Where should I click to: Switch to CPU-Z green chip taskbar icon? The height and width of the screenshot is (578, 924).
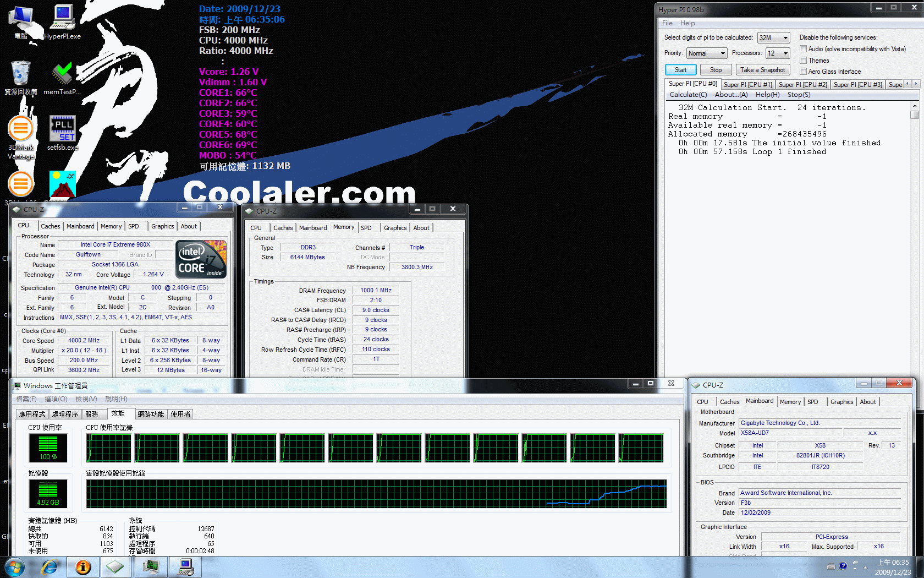(115, 567)
